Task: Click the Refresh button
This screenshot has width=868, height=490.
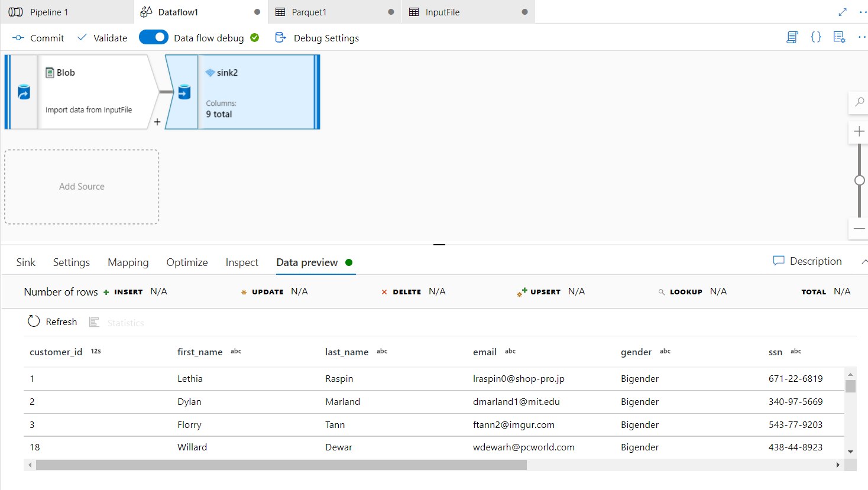Action: coord(53,322)
